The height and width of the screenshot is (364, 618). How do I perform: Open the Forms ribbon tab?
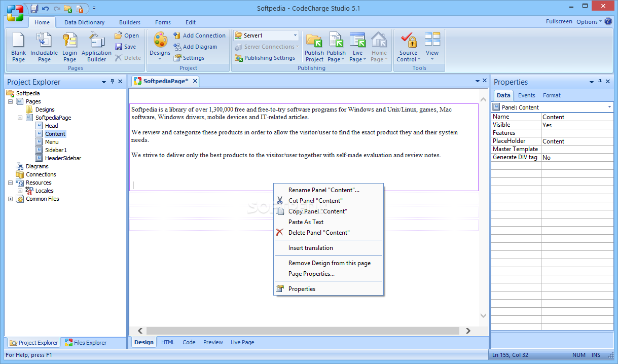163,22
